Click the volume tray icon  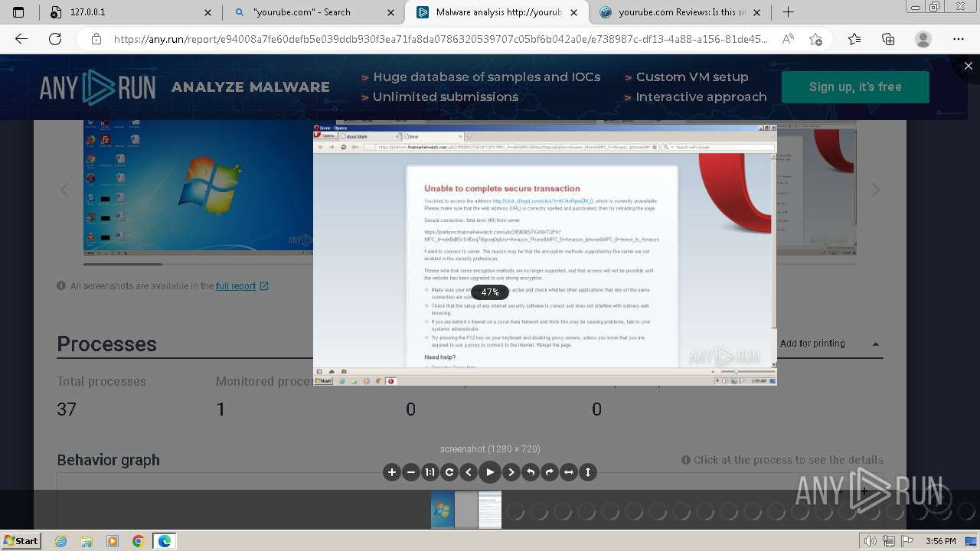click(871, 541)
